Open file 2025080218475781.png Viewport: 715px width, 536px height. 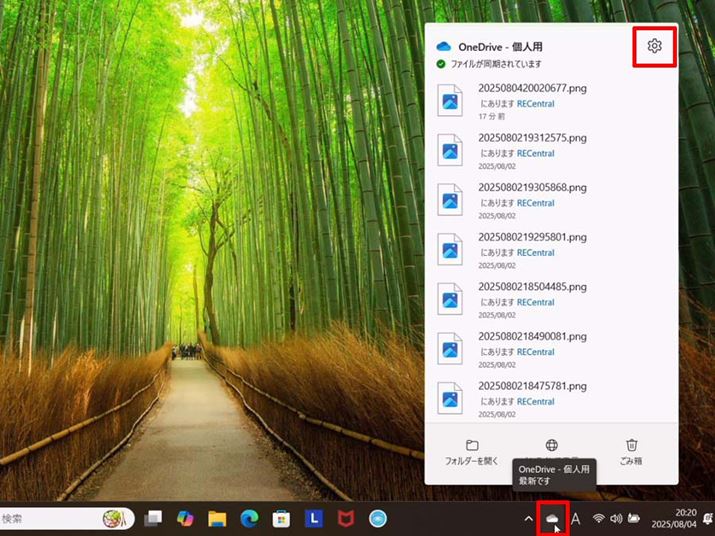point(532,386)
